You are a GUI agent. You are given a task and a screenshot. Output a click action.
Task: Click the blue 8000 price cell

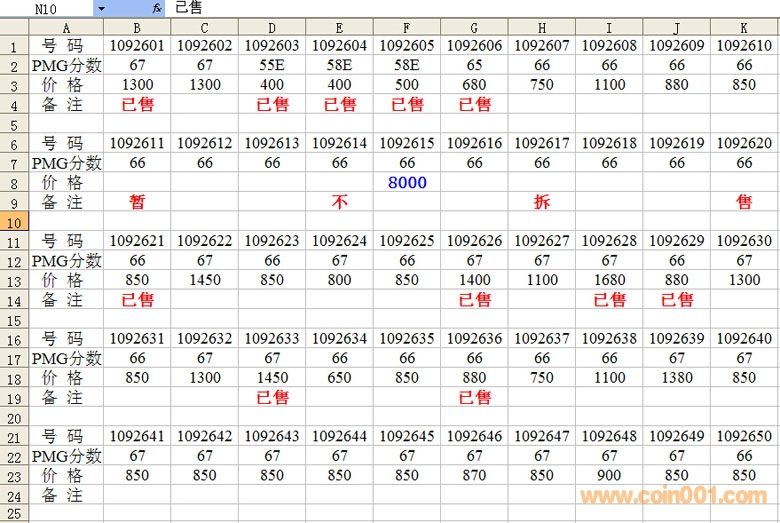click(407, 183)
